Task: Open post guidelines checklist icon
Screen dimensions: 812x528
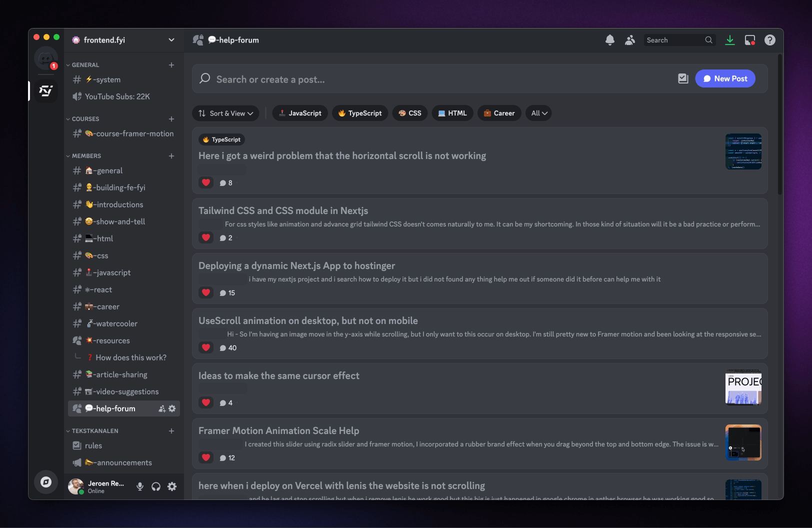Action: point(683,78)
